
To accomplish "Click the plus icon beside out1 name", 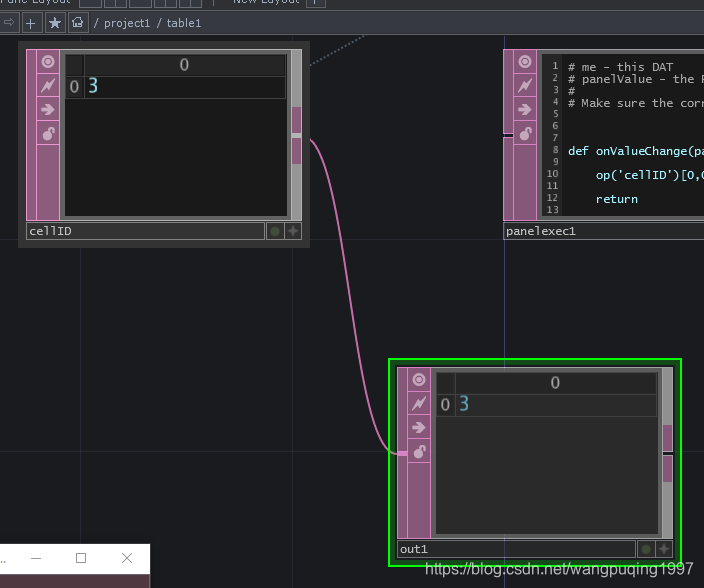I will 664,549.
